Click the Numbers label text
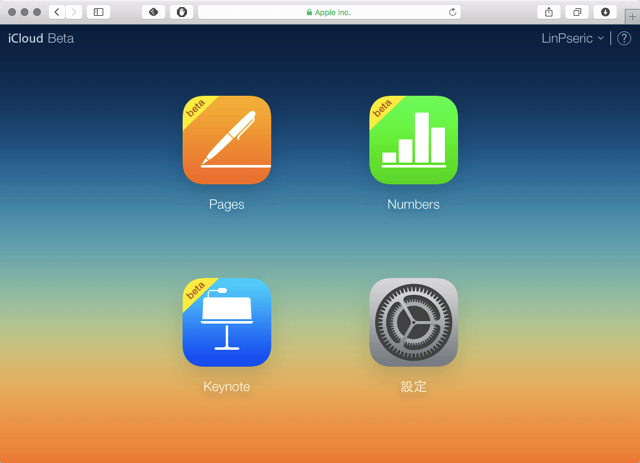Image resolution: width=640 pixels, height=463 pixels. click(x=413, y=204)
